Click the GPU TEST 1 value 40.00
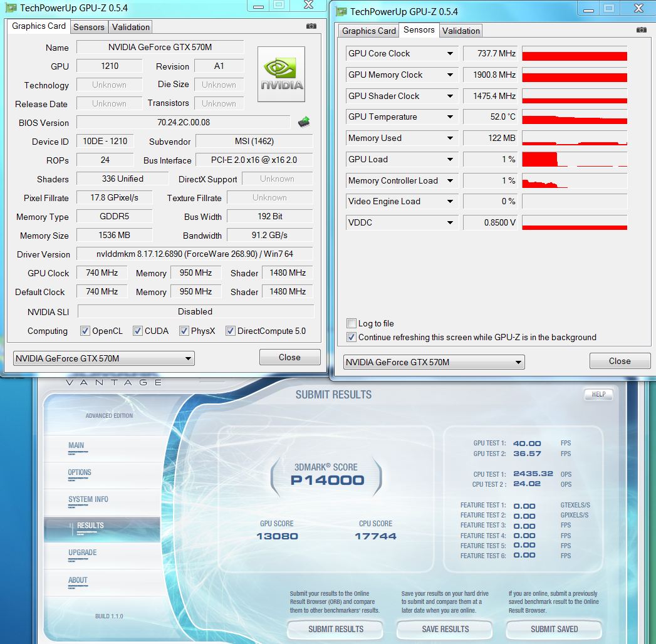Viewport: 656px width, 644px height. pos(527,444)
